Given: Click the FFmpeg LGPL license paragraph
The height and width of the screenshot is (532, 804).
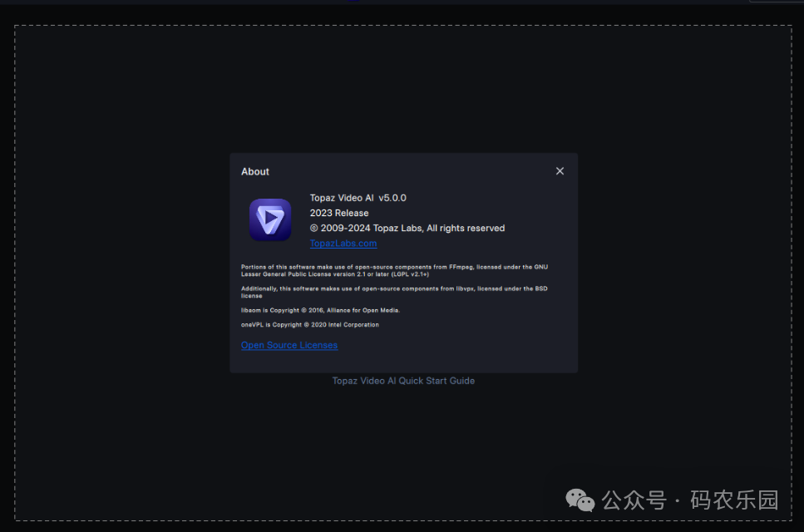Looking at the screenshot, I should pos(394,271).
